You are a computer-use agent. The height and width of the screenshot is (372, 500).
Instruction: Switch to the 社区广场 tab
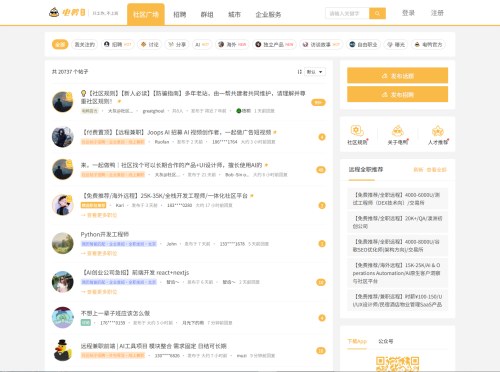[146, 14]
